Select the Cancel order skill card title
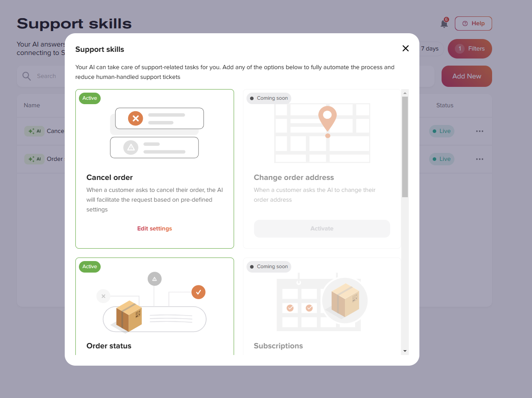 click(x=110, y=177)
